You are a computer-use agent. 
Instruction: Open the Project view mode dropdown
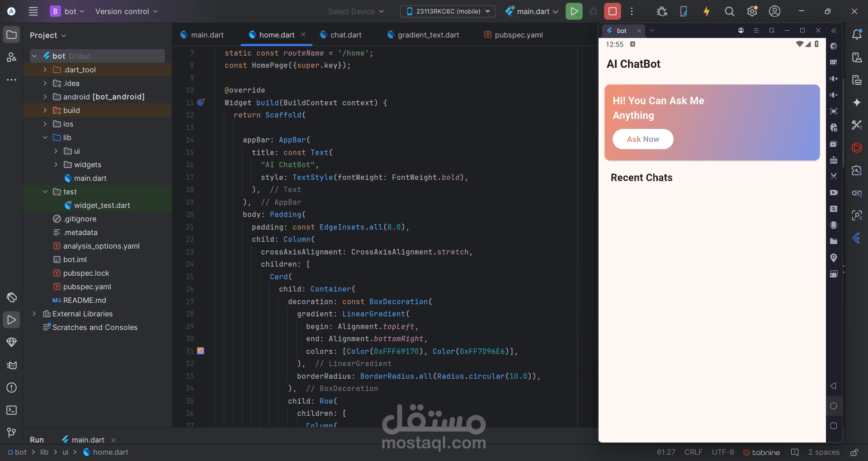(x=48, y=35)
